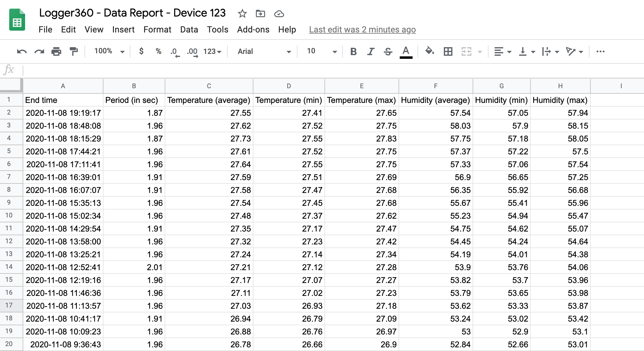Click the Undo arrow
This screenshot has height=351, width=644.
22,51
